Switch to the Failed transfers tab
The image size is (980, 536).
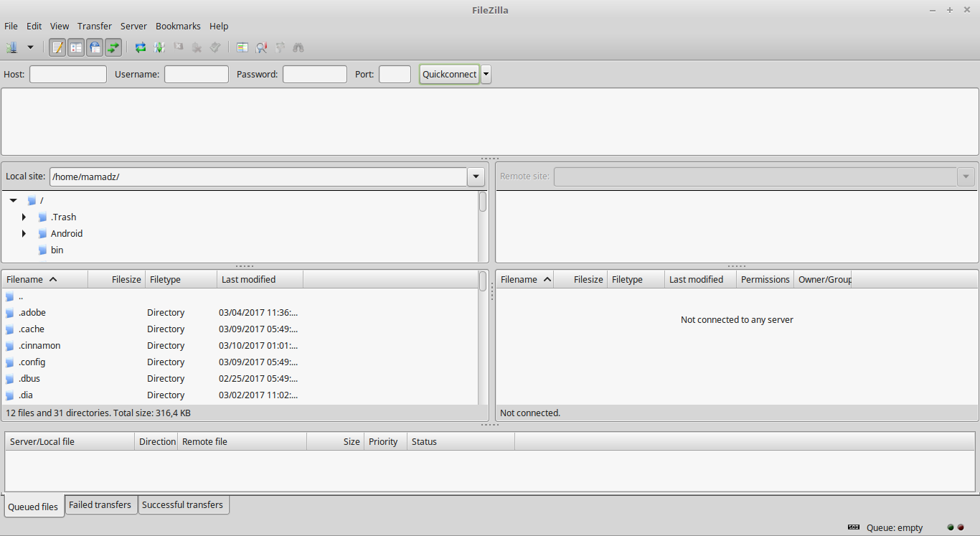(100, 505)
